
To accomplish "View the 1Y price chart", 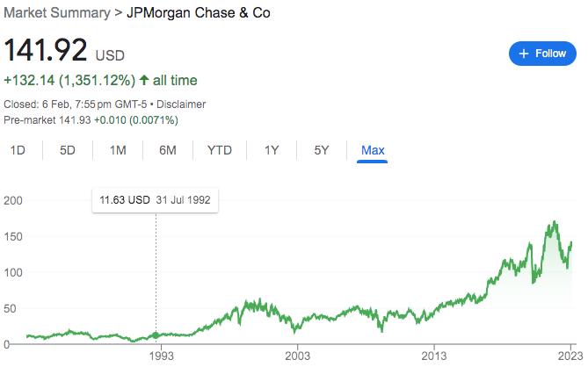I will click(272, 150).
